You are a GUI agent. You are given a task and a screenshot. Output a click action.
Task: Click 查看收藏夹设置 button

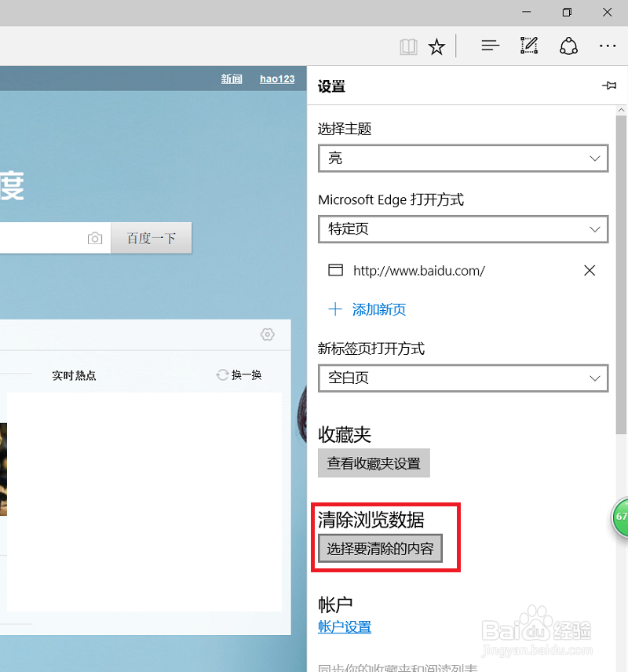(374, 463)
